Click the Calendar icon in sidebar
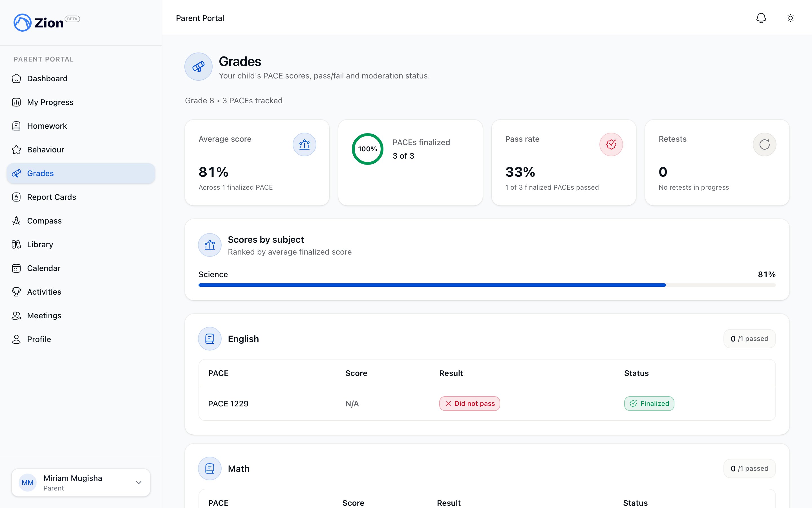Screen dimensions: 812x508 click(x=16, y=268)
